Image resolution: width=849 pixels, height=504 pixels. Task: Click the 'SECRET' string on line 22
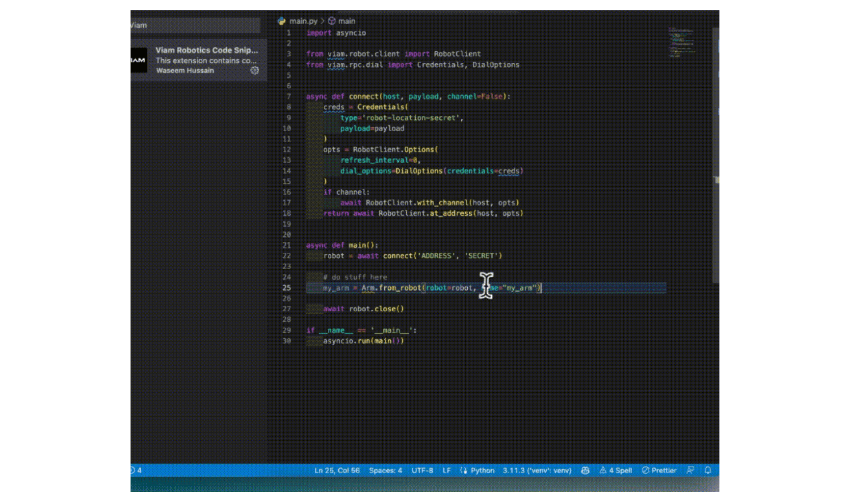tap(481, 256)
